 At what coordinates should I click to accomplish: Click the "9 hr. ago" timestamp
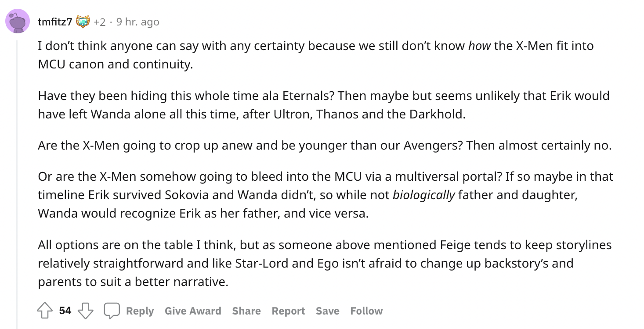137,21
